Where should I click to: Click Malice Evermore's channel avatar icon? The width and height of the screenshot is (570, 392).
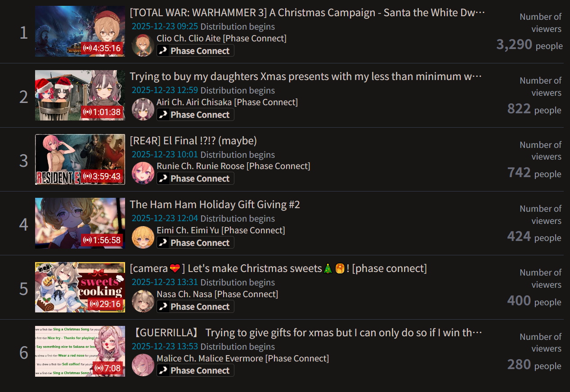tap(143, 365)
